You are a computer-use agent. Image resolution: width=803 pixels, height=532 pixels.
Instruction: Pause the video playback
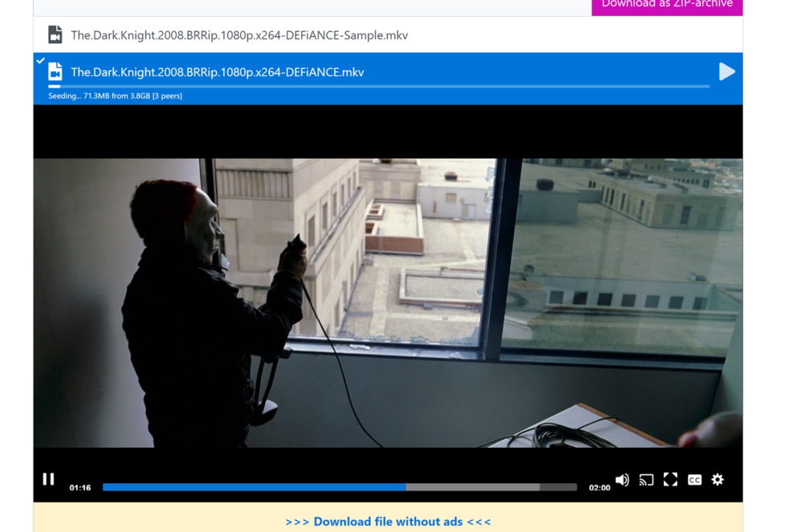coord(48,480)
